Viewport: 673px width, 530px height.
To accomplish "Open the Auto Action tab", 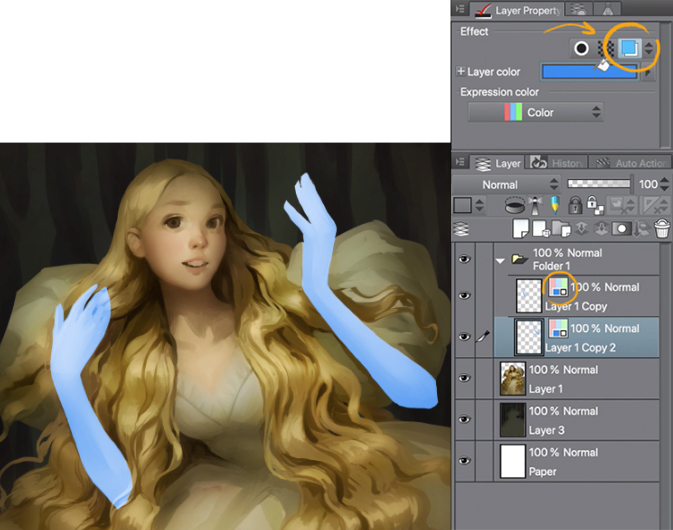I will click(x=632, y=163).
